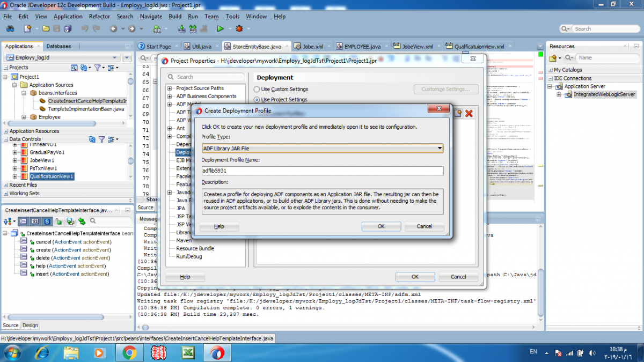644x362 pixels.
Task: Switch to the Databases tab
Action: (58, 46)
